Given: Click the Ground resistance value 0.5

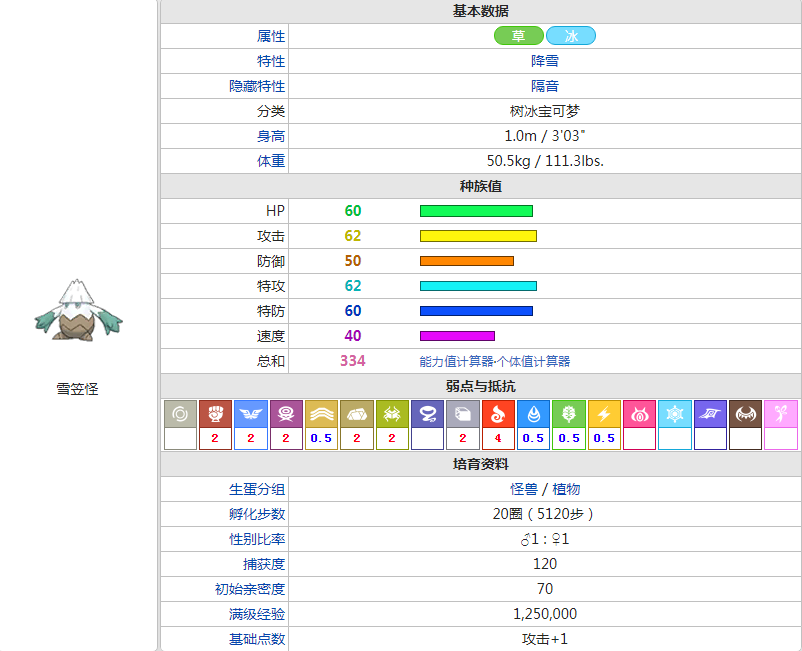Looking at the screenshot, I should coord(321,438).
